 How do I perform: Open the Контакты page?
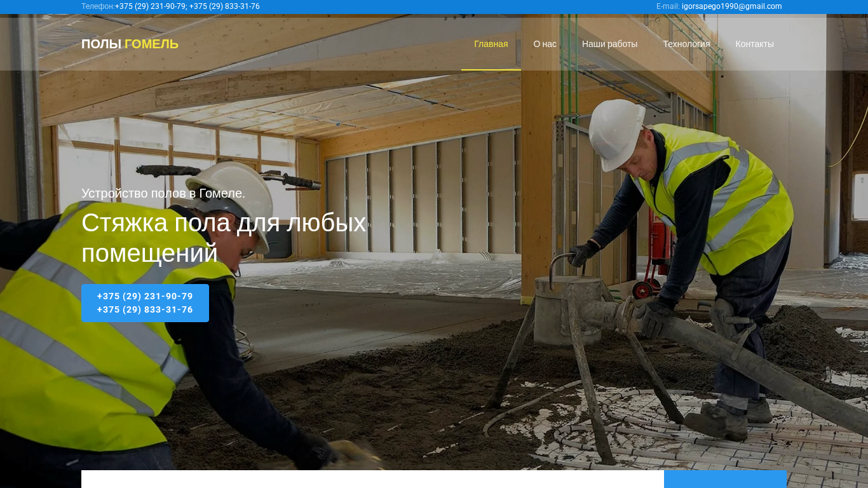pyautogui.click(x=754, y=44)
